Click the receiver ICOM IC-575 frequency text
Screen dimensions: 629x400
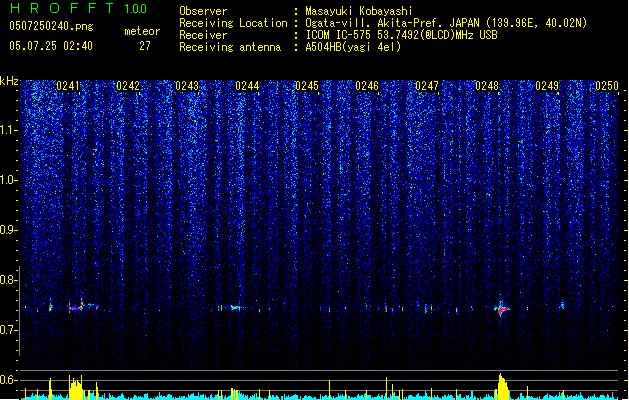pos(401,35)
